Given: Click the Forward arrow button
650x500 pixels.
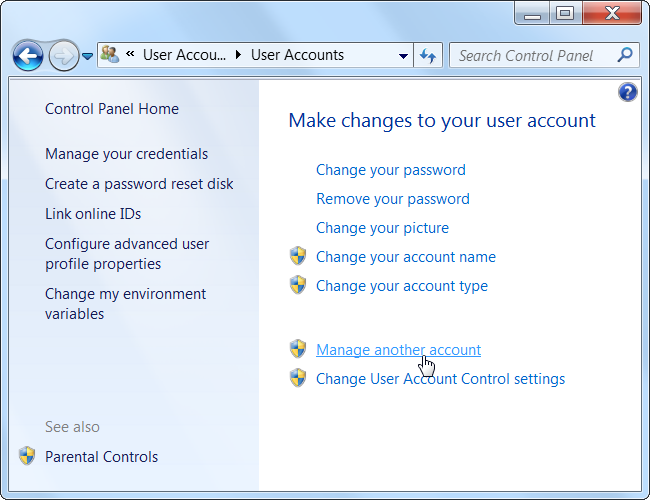Looking at the screenshot, I should click(x=63, y=56).
